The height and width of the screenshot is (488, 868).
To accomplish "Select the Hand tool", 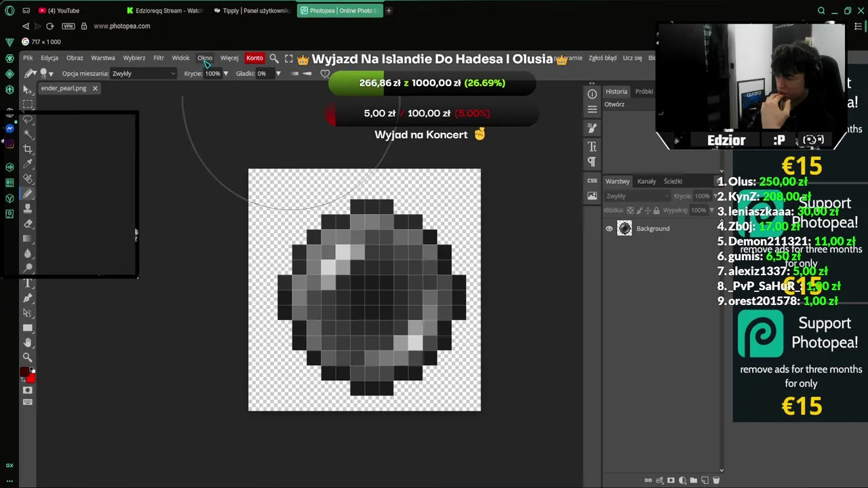I will point(28,342).
